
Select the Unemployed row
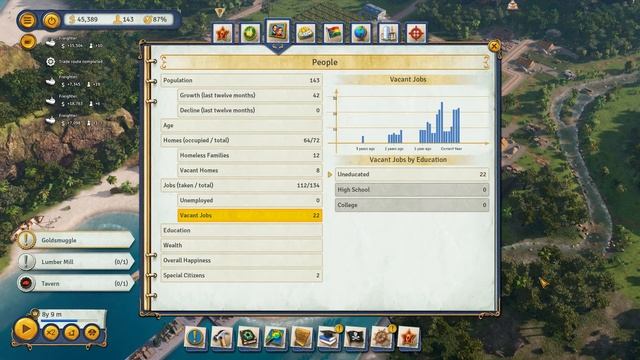point(250,200)
